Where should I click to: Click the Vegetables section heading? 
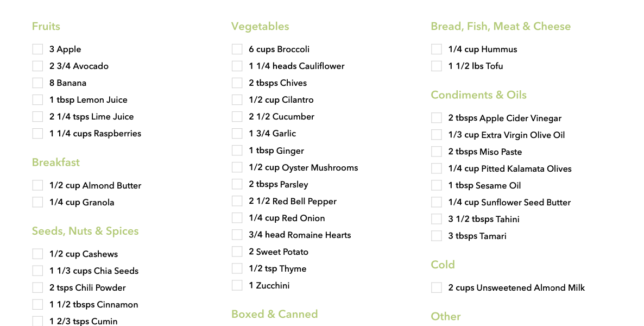click(x=260, y=26)
